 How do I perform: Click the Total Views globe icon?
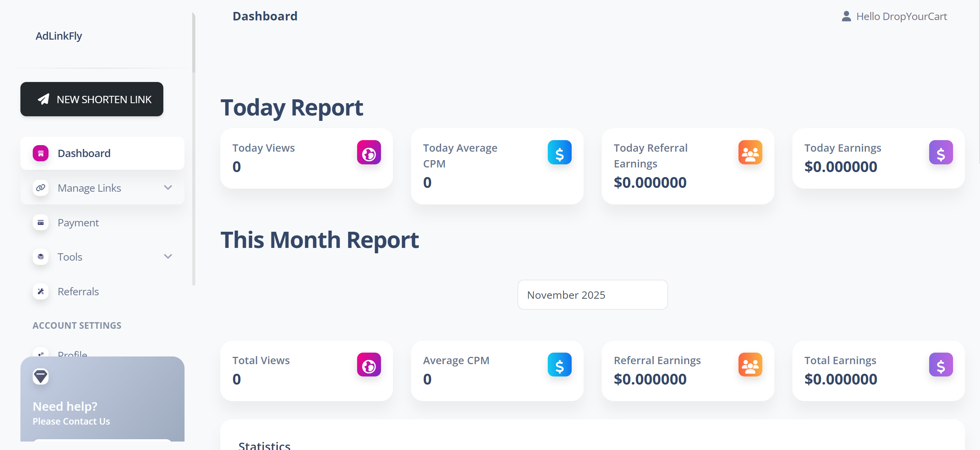pos(369,365)
